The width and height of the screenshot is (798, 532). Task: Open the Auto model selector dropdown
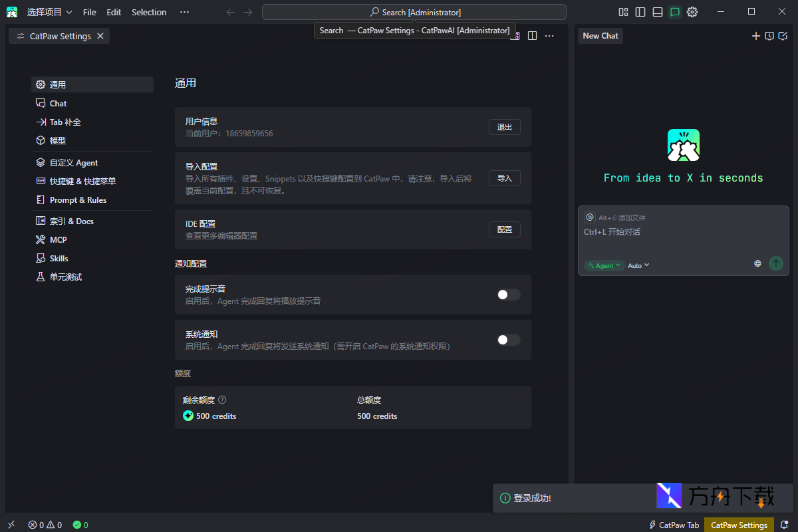coord(637,265)
